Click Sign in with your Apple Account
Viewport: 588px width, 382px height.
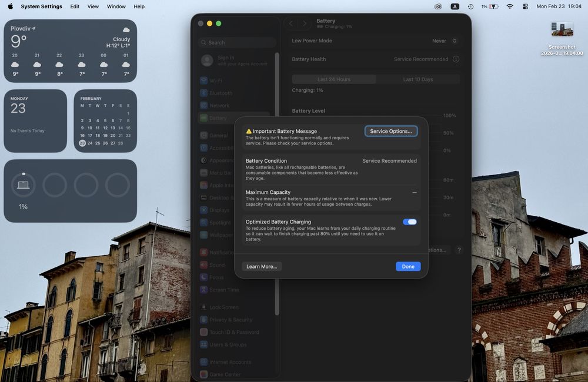pyautogui.click(x=236, y=61)
